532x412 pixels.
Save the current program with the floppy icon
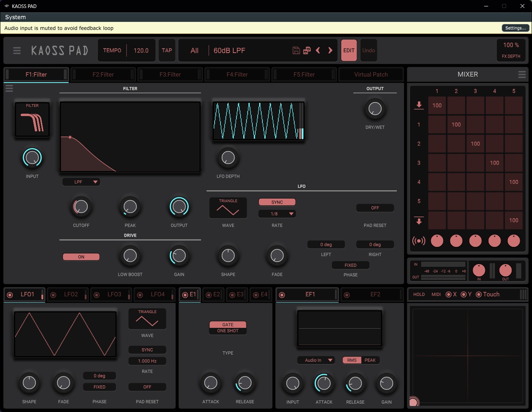click(296, 50)
